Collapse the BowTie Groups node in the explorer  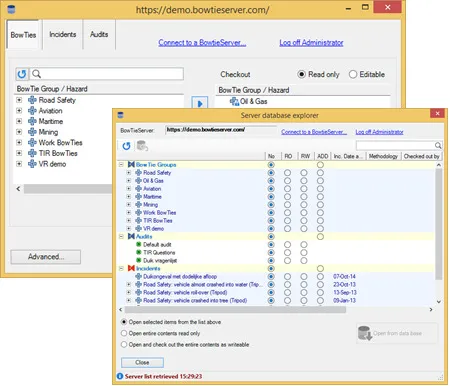(x=121, y=165)
